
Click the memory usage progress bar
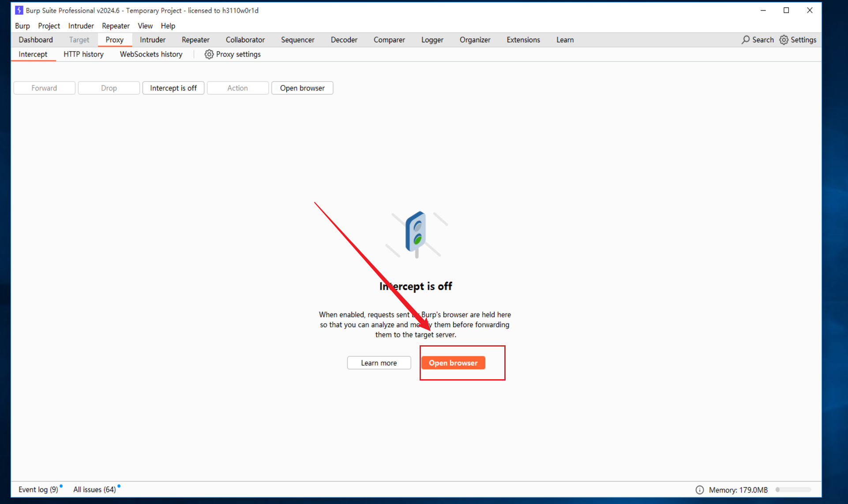793,489
